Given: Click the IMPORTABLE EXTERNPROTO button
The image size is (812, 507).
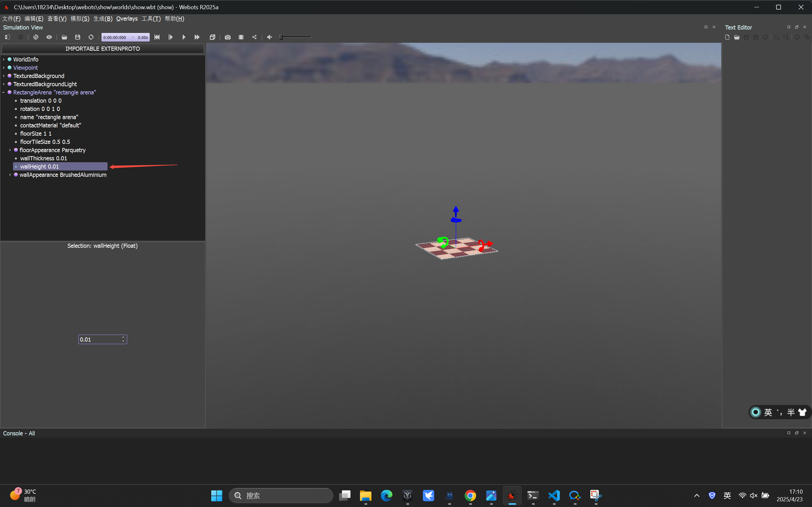Looking at the screenshot, I should pos(103,48).
